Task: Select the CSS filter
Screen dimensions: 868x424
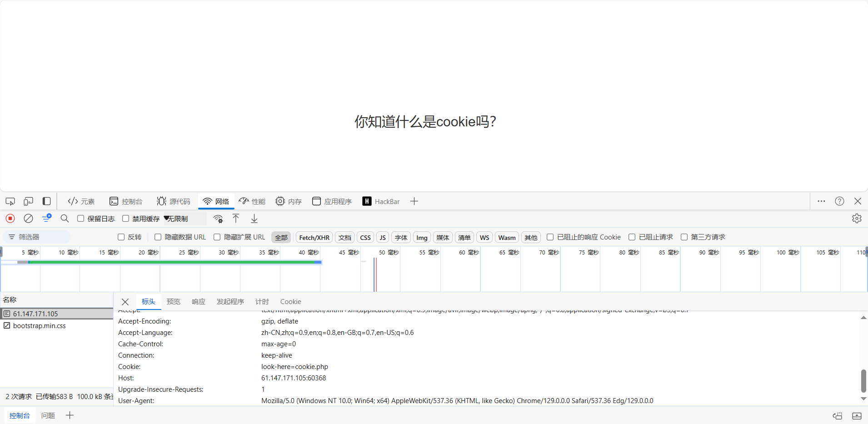Action: (365, 237)
